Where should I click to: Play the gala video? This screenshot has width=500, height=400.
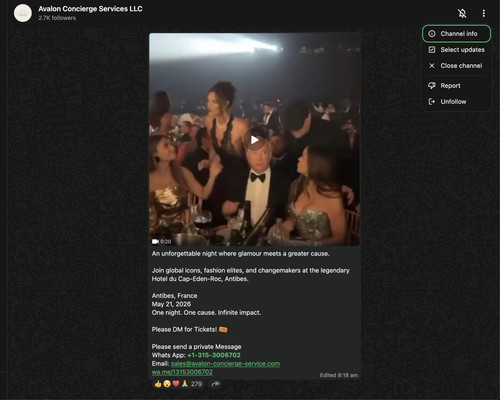click(x=255, y=140)
